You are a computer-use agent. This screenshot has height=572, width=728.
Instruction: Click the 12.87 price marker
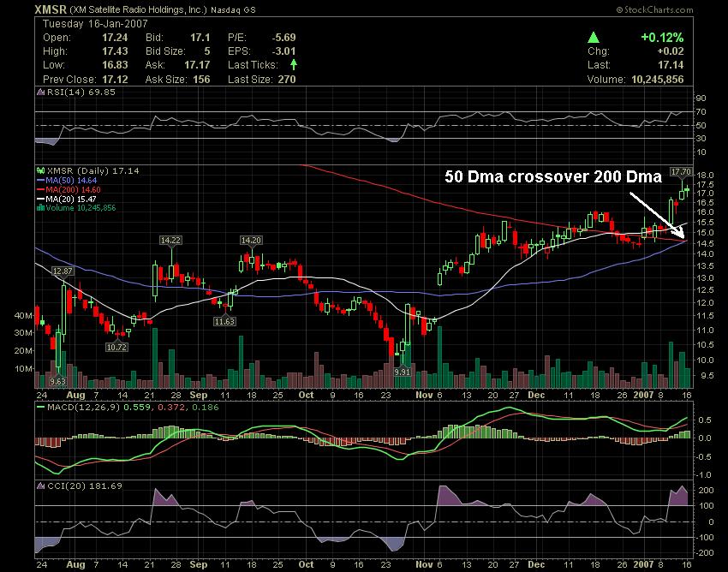coord(63,271)
